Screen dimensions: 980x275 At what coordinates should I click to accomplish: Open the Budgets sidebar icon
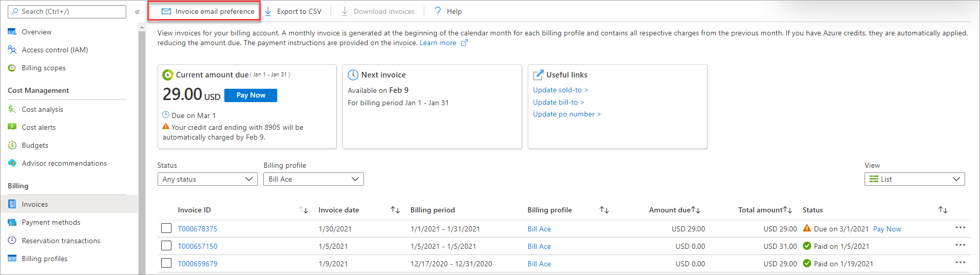click(x=12, y=145)
